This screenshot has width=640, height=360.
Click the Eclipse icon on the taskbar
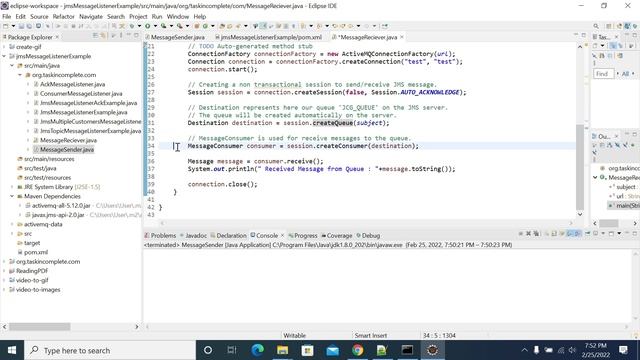point(433,350)
